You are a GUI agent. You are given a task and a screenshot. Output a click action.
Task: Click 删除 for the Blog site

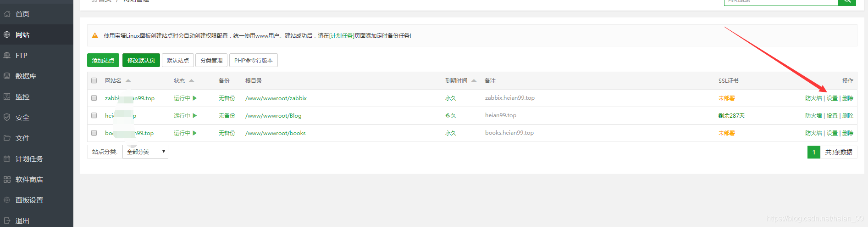pos(848,115)
